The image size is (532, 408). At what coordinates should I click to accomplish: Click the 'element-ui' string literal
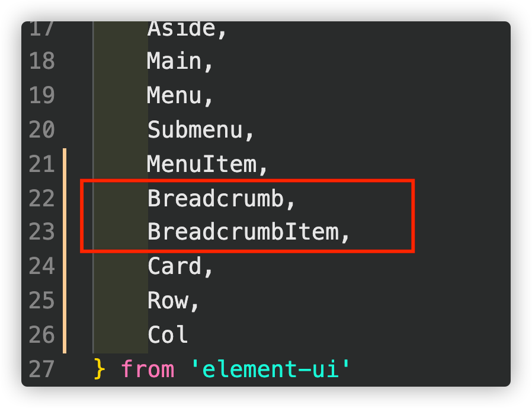coord(270,369)
